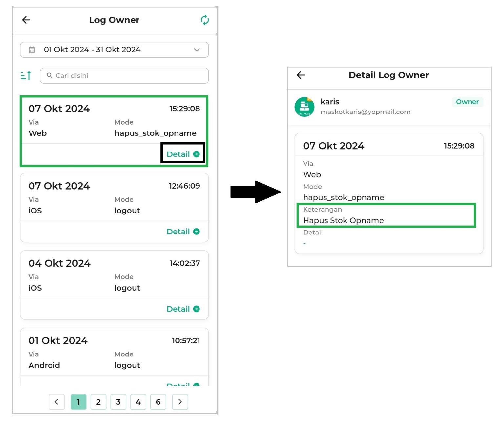Select page 1 in the pagination bar
The width and height of the screenshot is (504, 426).
pyautogui.click(x=78, y=402)
